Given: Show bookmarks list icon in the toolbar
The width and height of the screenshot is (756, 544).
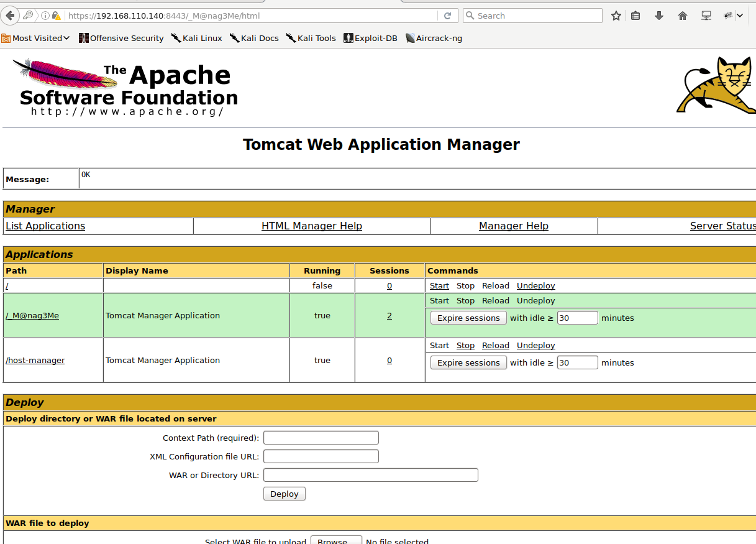Looking at the screenshot, I should tap(635, 16).
